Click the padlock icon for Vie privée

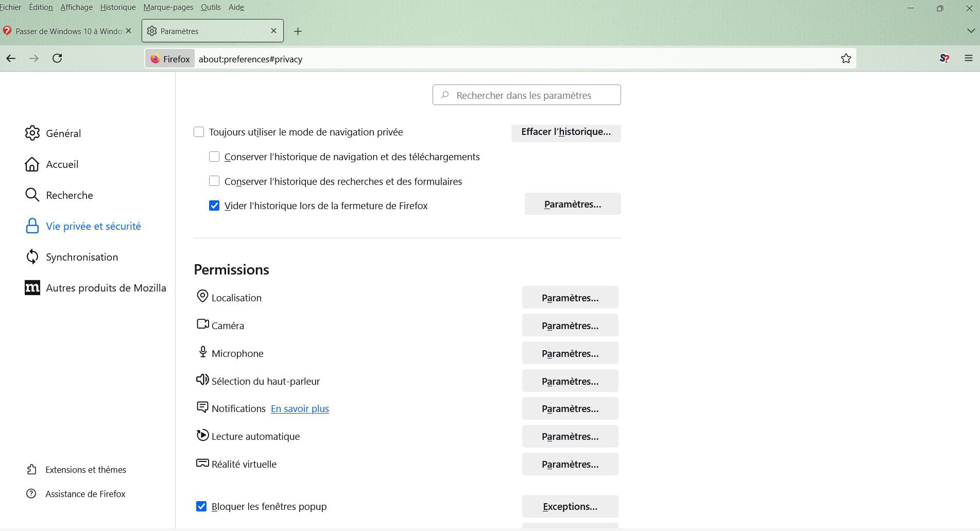click(x=32, y=226)
